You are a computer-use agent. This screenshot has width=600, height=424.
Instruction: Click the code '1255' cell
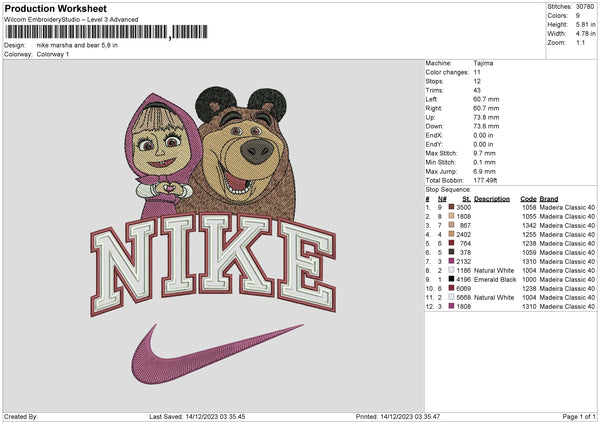(x=529, y=234)
